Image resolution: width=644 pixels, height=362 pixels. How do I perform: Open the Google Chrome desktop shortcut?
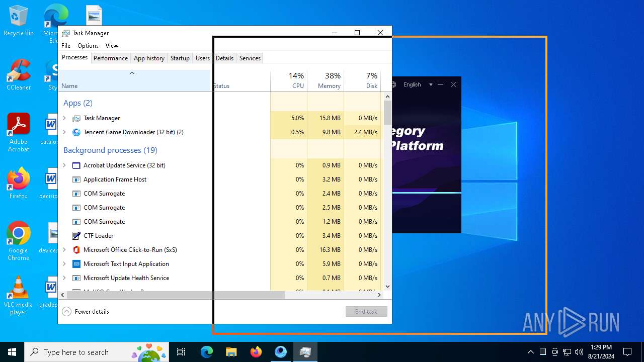click(19, 241)
